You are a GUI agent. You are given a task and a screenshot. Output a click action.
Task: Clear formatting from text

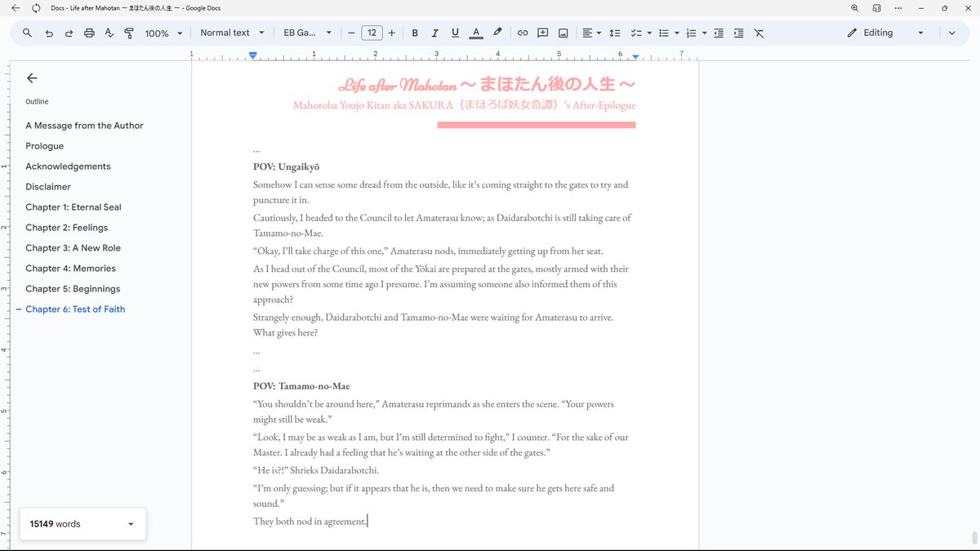click(x=759, y=33)
